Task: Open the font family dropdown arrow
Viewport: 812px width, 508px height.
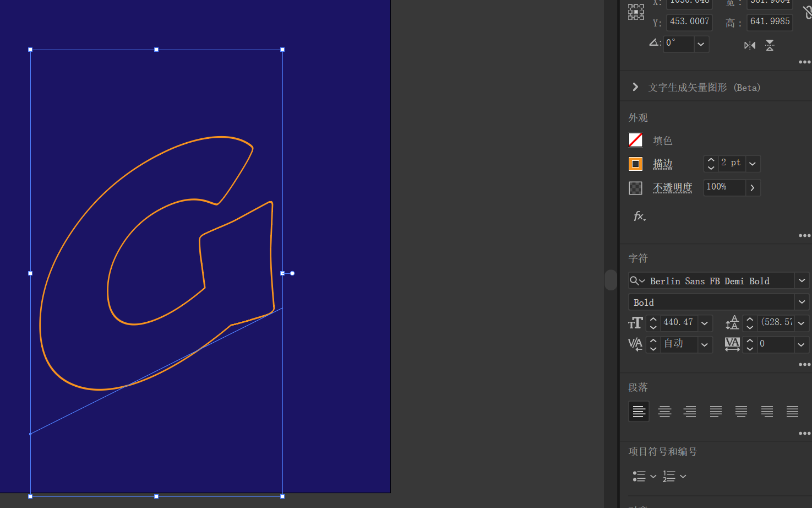Action: click(802, 281)
